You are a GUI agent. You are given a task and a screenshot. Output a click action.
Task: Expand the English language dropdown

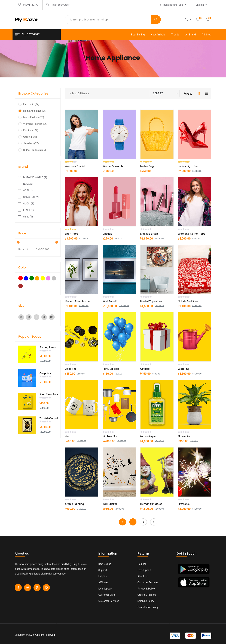pyautogui.click(x=201, y=5)
